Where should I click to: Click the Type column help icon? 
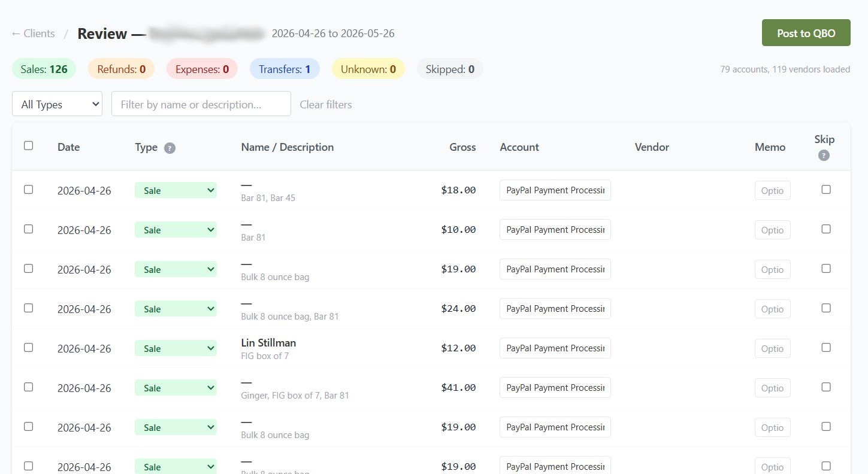pyautogui.click(x=170, y=148)
